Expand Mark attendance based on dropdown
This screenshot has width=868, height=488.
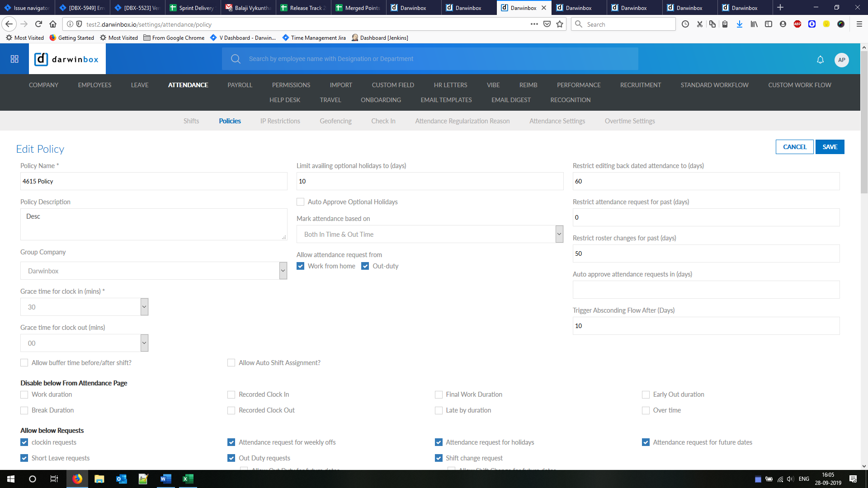pyautogui.click(x=559, y=234)
